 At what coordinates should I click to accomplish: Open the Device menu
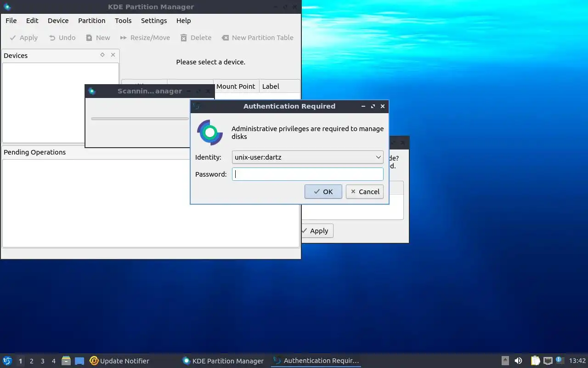click(x=58, y=21)
